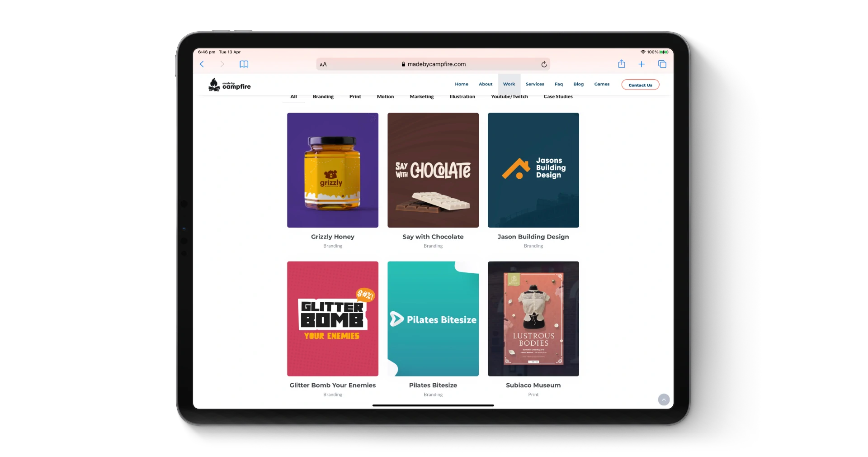Open the Say with Chocolate thumbnail

click(433, 170)
